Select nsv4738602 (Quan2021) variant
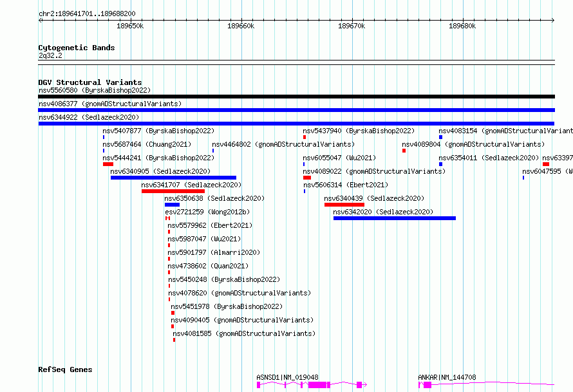Image resolution: width=573 pixels, height=392 pixels. click(208, 266)
